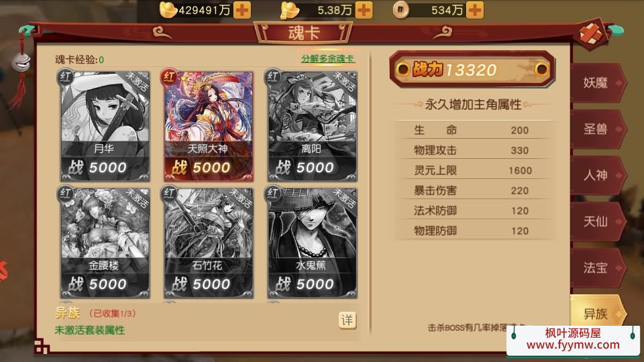
Task: Click the 战力 13320 power banner
Action: pyautogui.click(x=472, y=69)
